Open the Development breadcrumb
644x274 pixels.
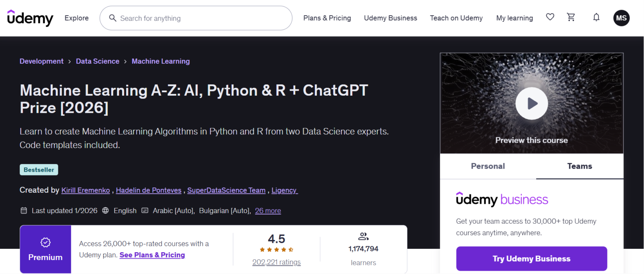pyautogui.click(x=42, y=61)
